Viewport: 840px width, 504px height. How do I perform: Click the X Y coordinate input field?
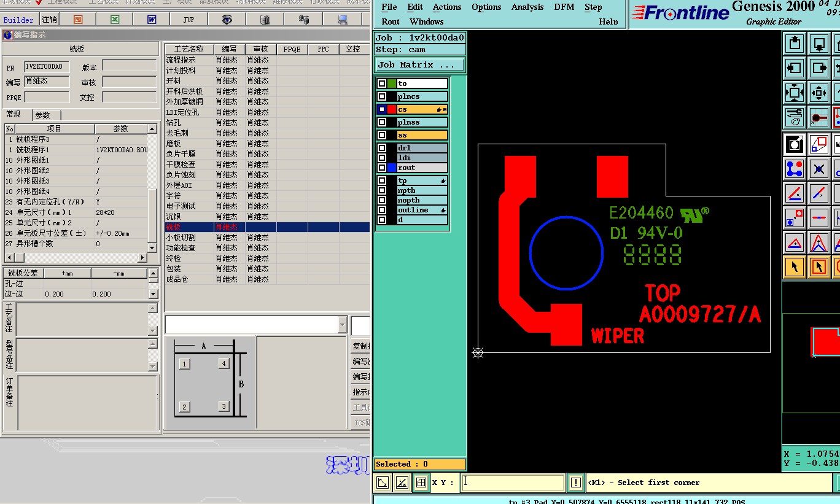tap(512, 483)
